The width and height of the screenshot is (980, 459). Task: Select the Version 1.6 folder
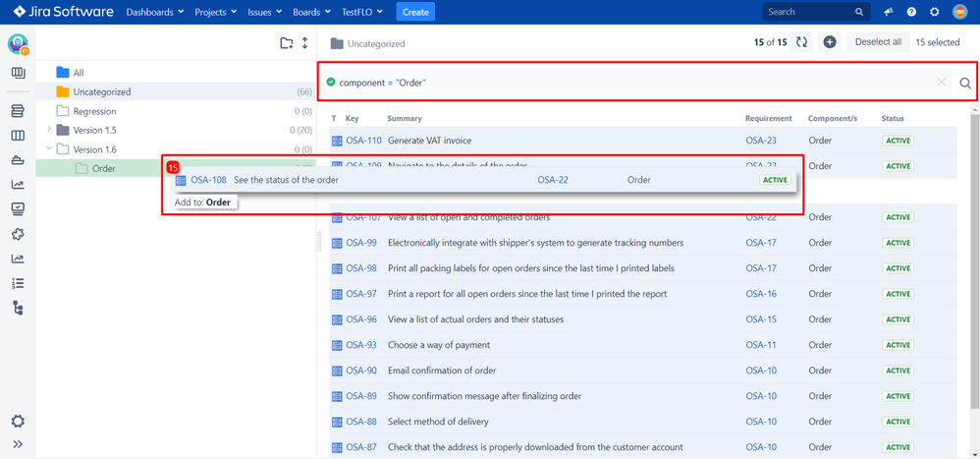tap(94, 149)
